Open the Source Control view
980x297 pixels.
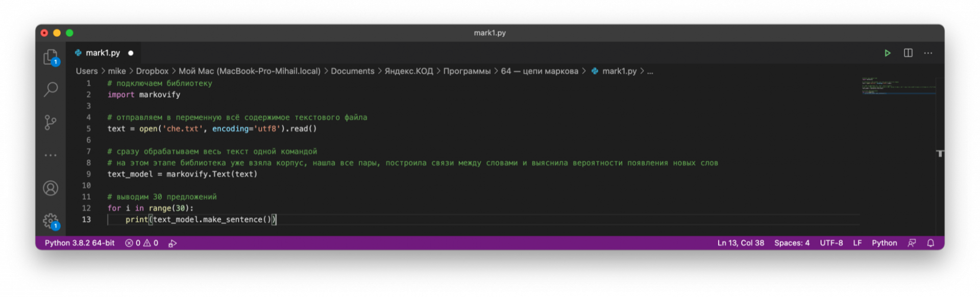click(51, 122)
